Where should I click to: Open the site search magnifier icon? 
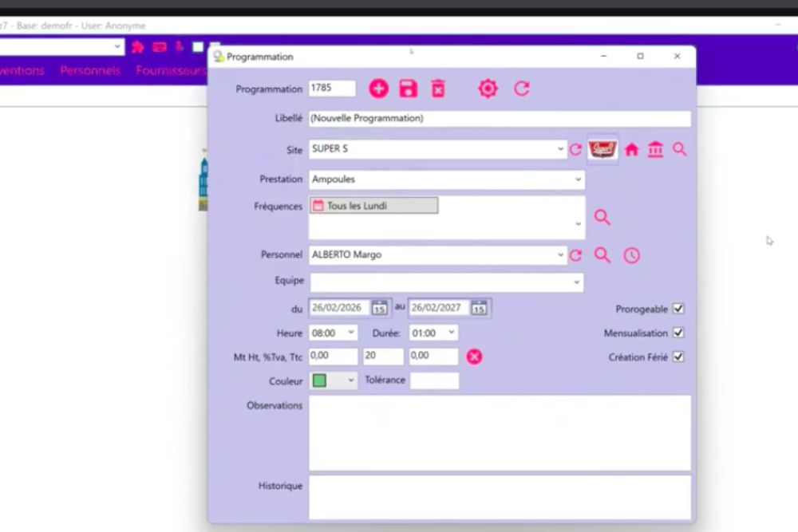pyautogui.click(x=679, y=149)
